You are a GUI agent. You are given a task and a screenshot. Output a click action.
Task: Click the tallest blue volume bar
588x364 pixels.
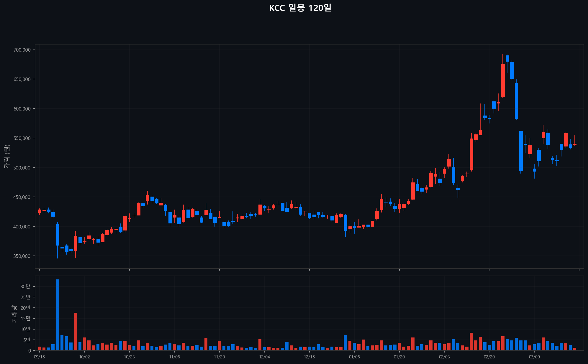coord(58,314)
